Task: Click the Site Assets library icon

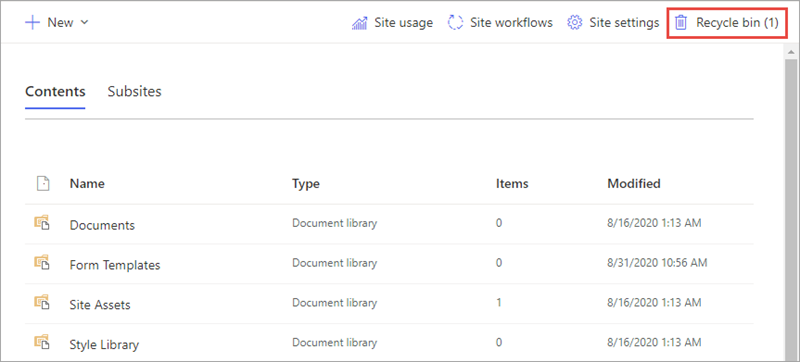Action: point(42,303)
